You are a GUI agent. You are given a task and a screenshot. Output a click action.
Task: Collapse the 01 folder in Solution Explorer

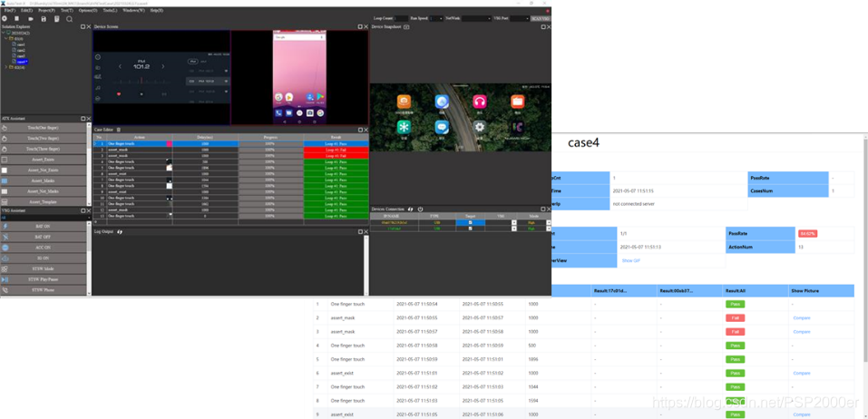(6, 39)
